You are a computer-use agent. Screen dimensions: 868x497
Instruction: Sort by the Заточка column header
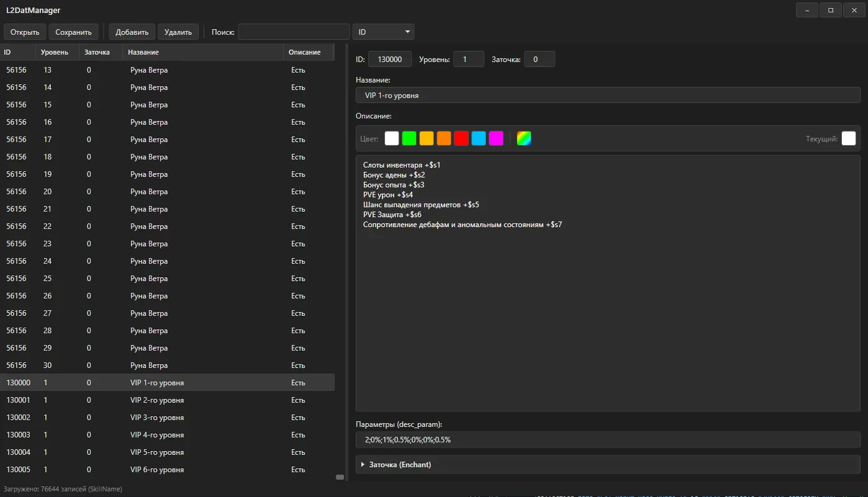pos(101,52)
